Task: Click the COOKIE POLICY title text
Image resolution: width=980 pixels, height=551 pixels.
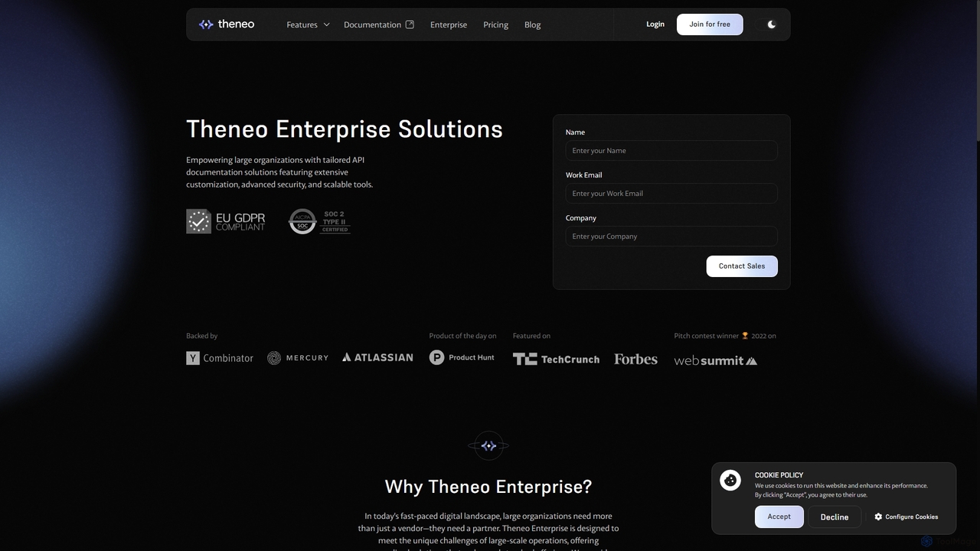Action: [x=779, y=475]
